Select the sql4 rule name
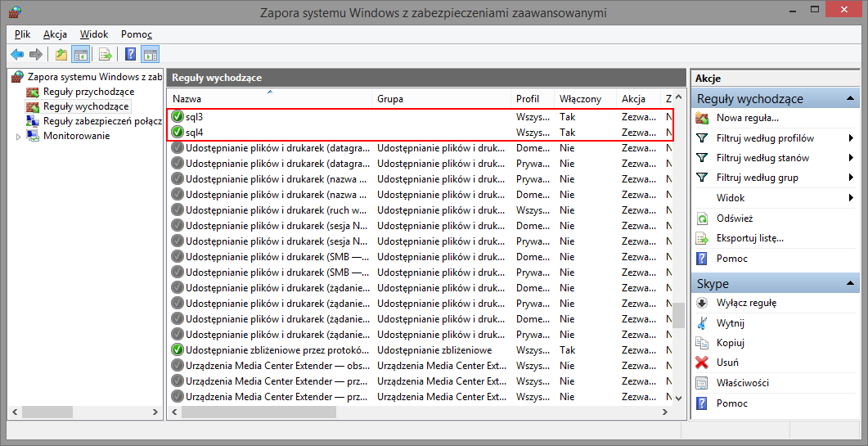Screen dimensions: 868x446 pyautogui.click(x=195, y=133)
